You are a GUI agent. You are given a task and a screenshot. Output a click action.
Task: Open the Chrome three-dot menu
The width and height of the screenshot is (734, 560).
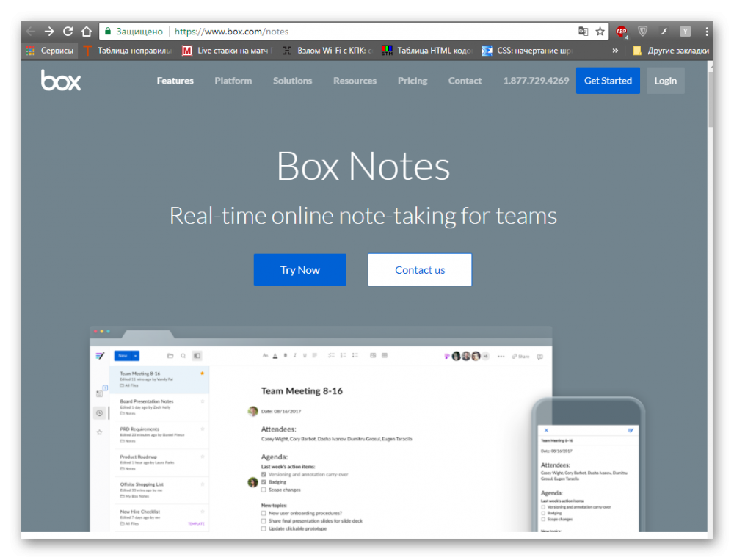click(x=706, y=32)
